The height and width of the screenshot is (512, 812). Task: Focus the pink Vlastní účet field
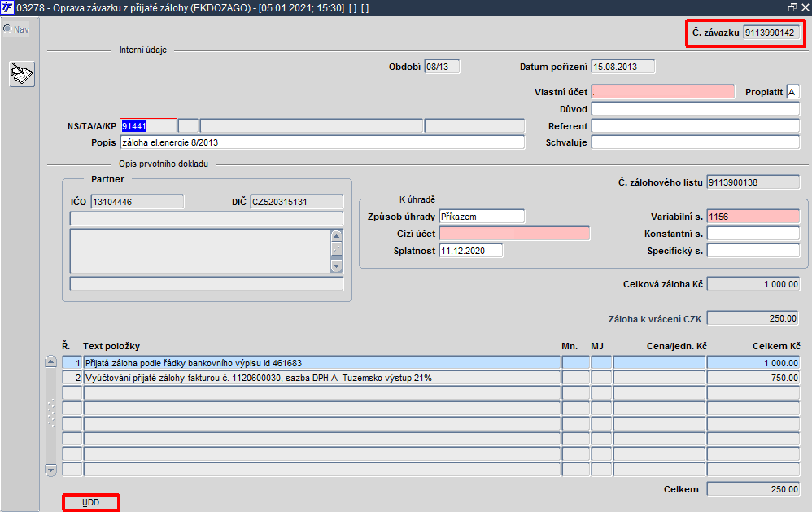[663, 92]
